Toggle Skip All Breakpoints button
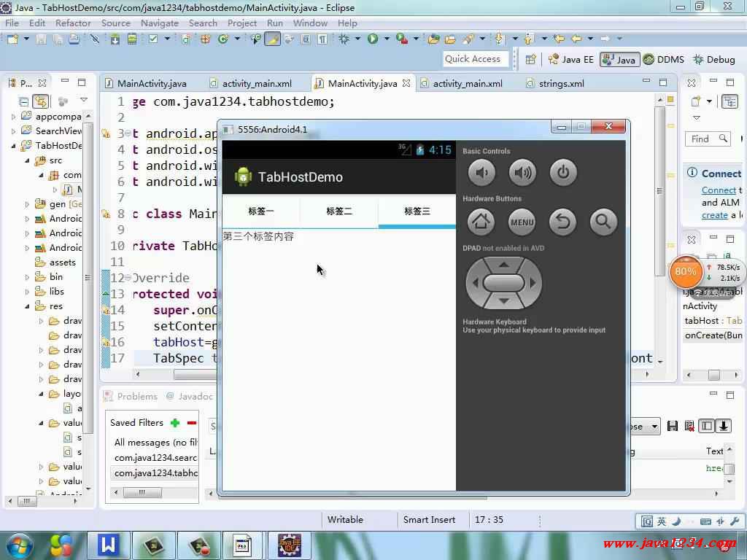747x560 pixels. coord(95,39)
